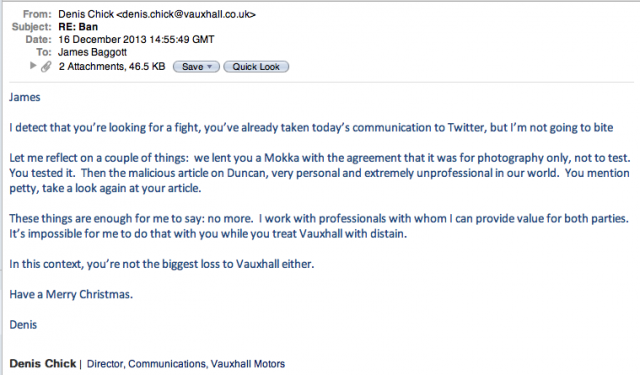Viewport: 640px width, 375px height.
Task: Select sender name Denis Chick in header
Action: (86, 14)
